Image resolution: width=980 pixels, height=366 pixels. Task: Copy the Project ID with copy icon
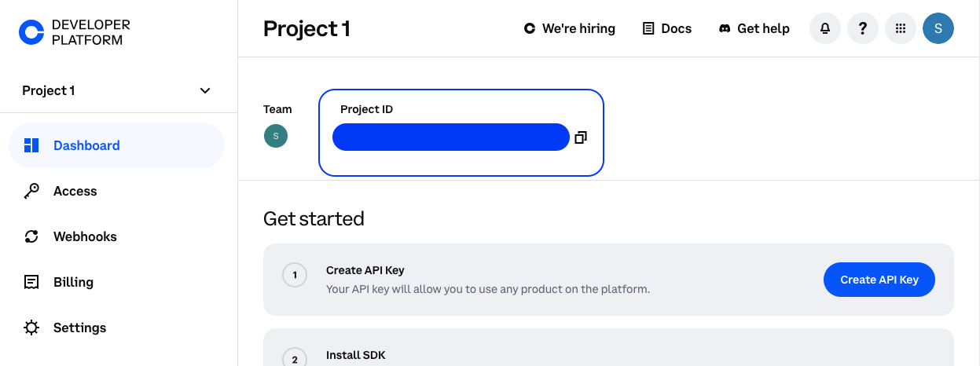[581, 137]
